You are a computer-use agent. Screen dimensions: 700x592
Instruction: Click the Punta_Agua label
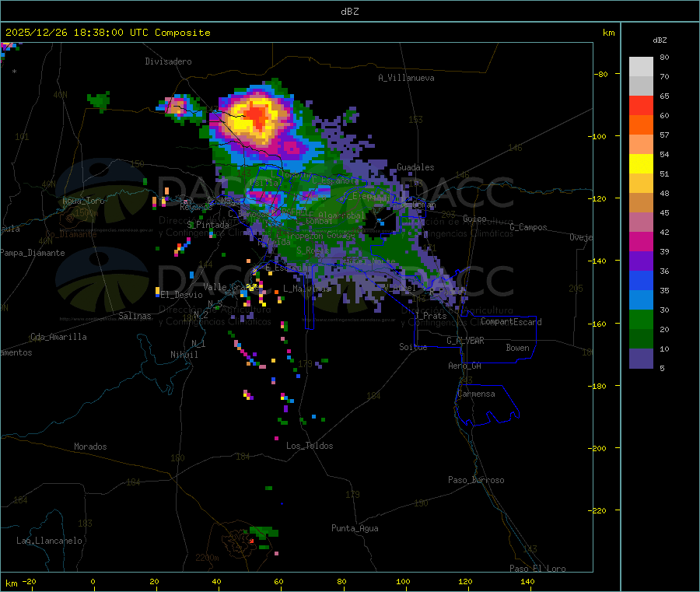355,528
